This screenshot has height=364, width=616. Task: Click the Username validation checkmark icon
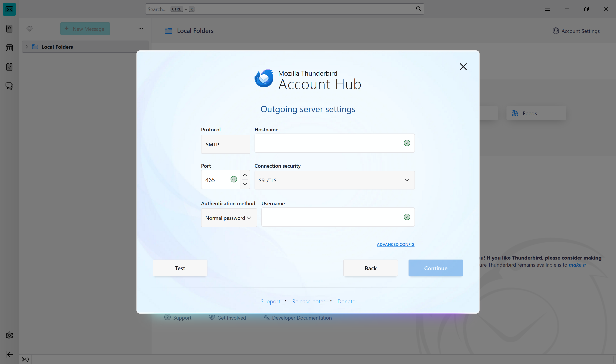[x=407, y=217]
